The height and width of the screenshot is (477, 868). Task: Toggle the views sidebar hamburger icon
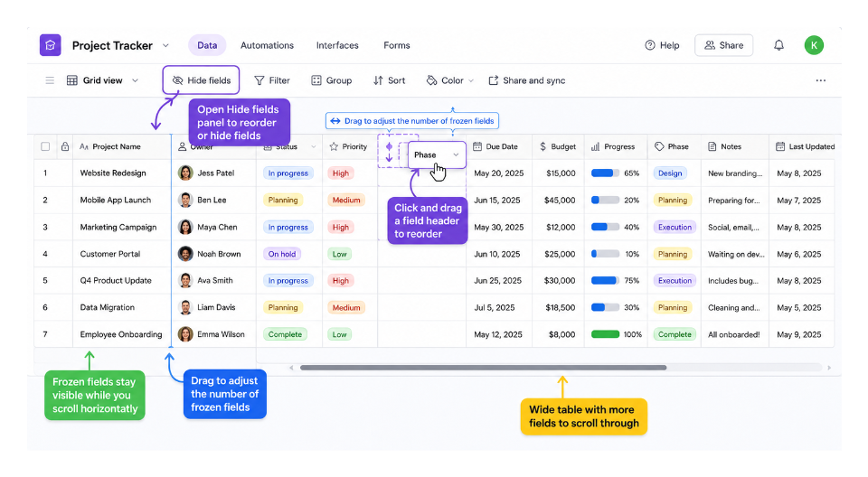coord(50,80)
